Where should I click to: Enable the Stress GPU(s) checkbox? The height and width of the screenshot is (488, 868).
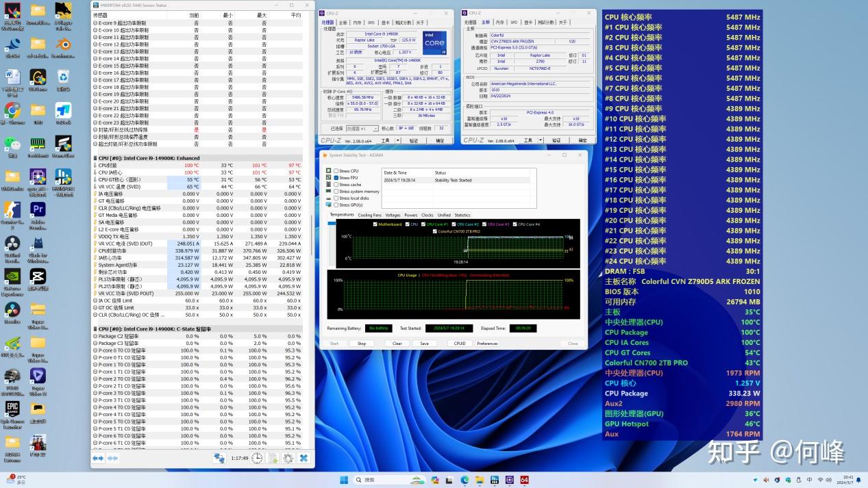pyautogui.click(x=336, y=205)
